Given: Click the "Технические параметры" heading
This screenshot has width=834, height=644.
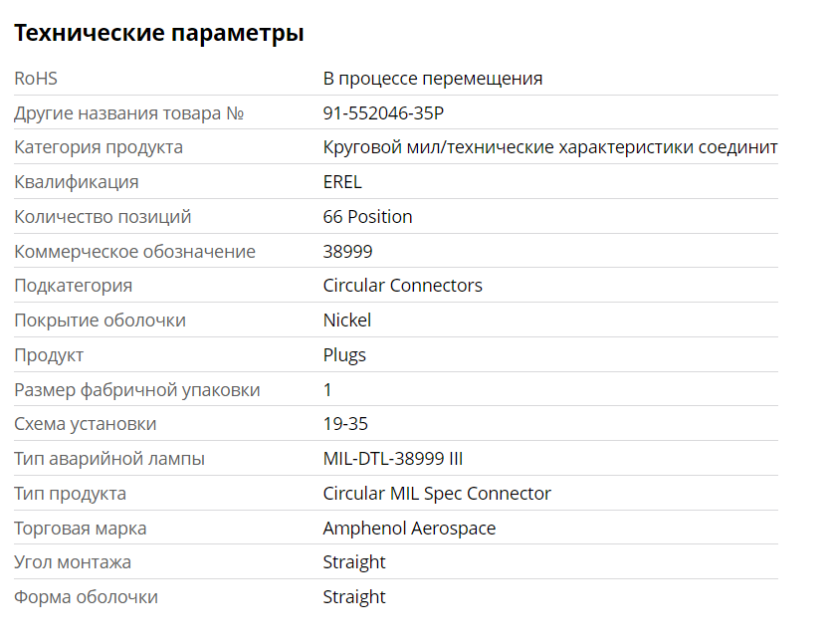Looking at the screenshot, I should pos(158,33).
